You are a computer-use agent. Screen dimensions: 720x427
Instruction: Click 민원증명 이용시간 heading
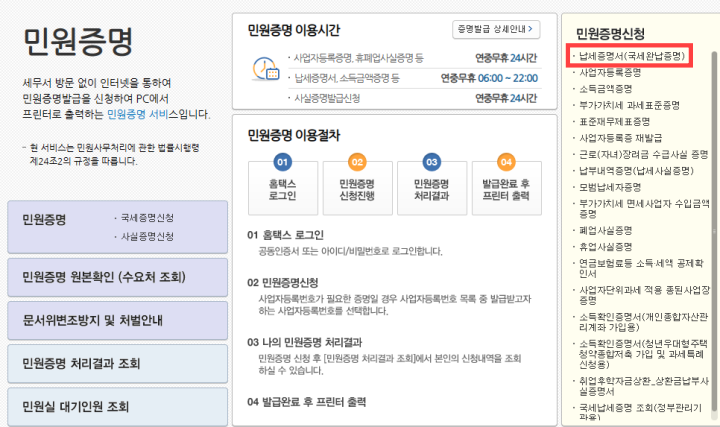(x=294, y=30)
